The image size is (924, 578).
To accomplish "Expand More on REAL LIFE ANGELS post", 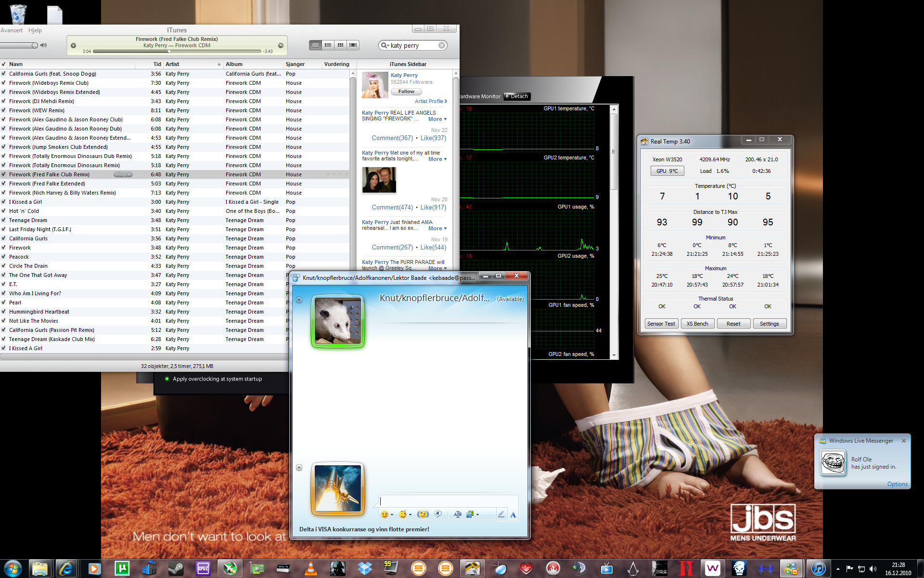I will pyautogui.click(x=437, y=119).
